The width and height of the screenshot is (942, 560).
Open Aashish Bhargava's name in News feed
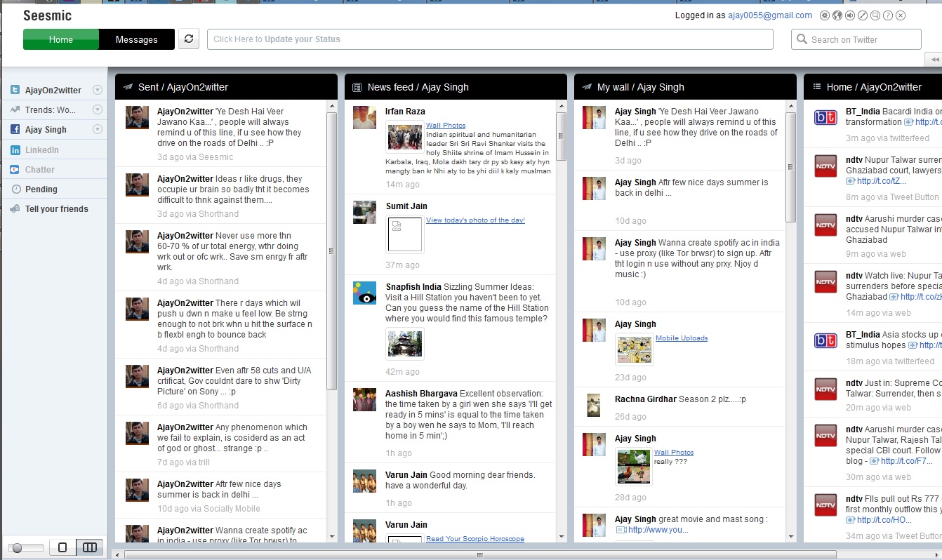point(421,393)
